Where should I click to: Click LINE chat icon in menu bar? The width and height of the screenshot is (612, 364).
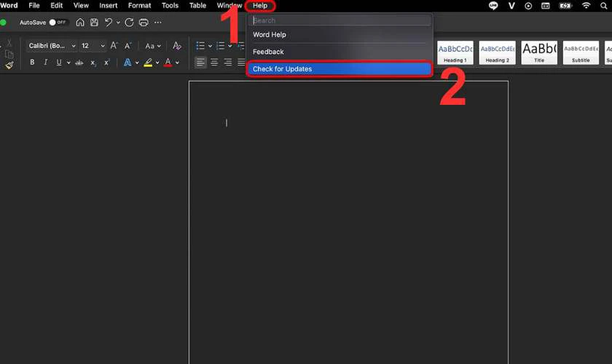click(x=493, y=6)
